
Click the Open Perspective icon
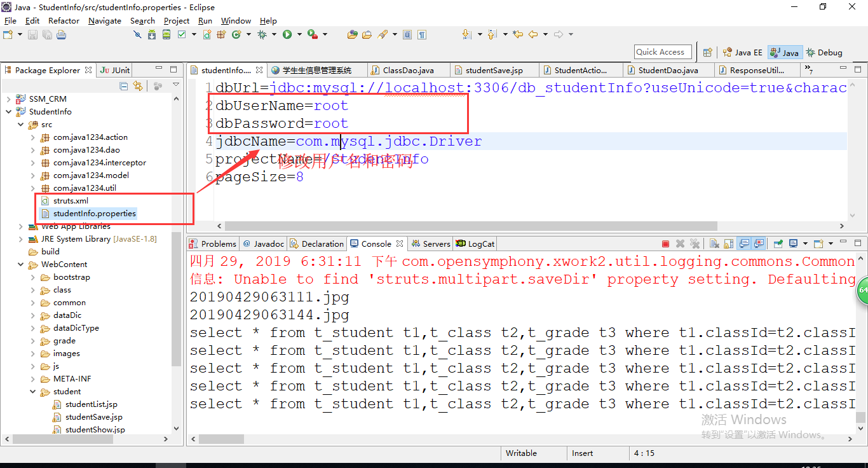[708, 52]
